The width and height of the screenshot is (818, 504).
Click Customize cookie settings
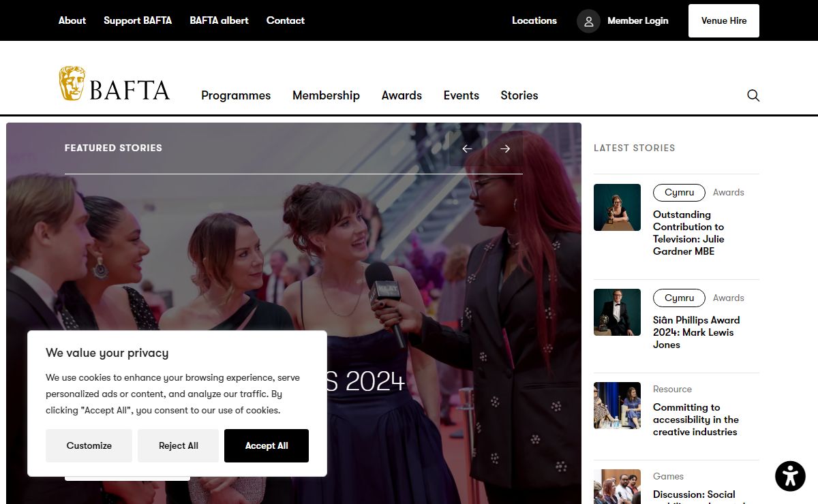click(x=89, y=445)
